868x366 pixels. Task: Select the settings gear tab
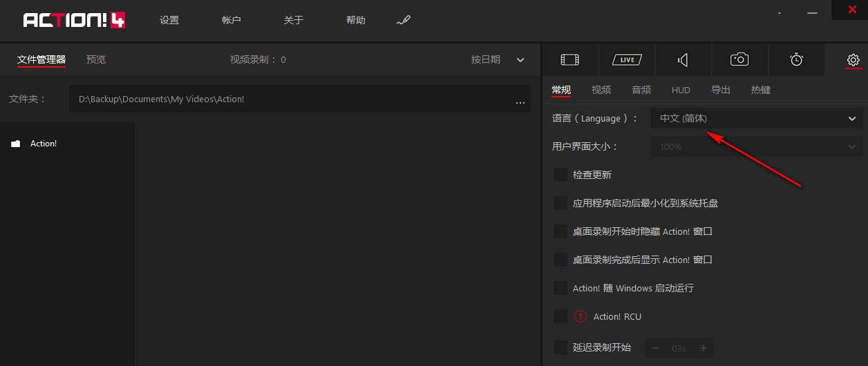tap(853, 60)
